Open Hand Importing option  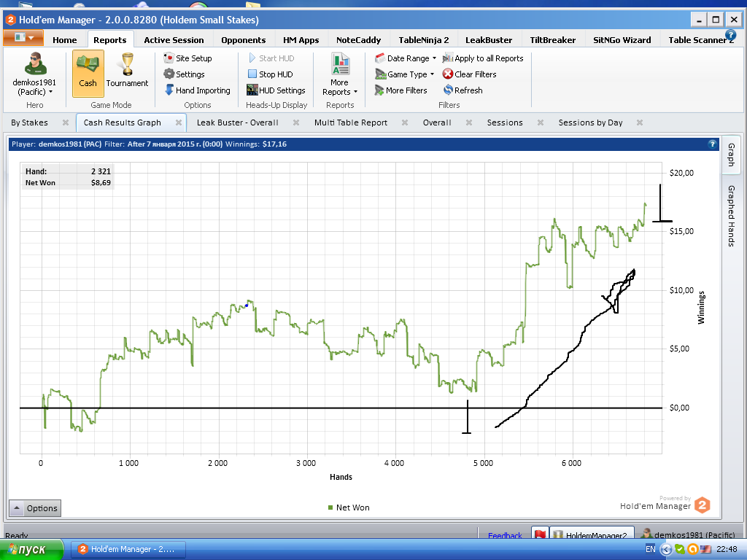[197, 90]
